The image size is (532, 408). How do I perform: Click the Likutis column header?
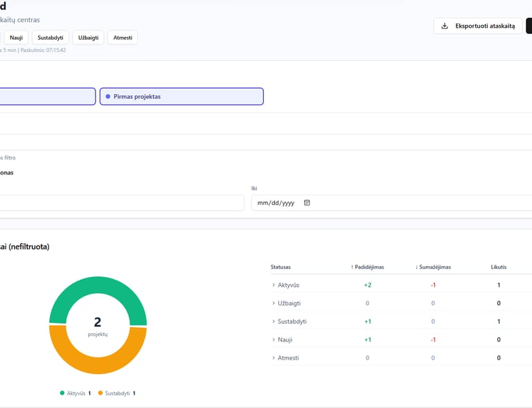(x=498, y=267)
